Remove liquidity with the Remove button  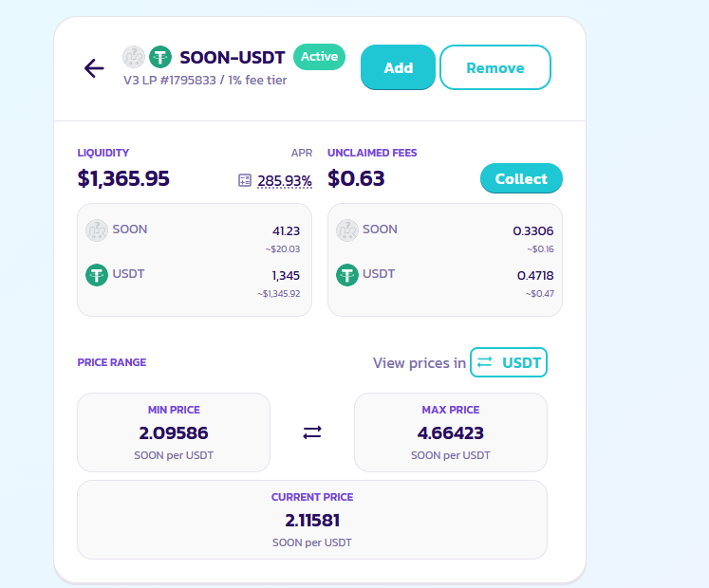[x=495, y=67]
